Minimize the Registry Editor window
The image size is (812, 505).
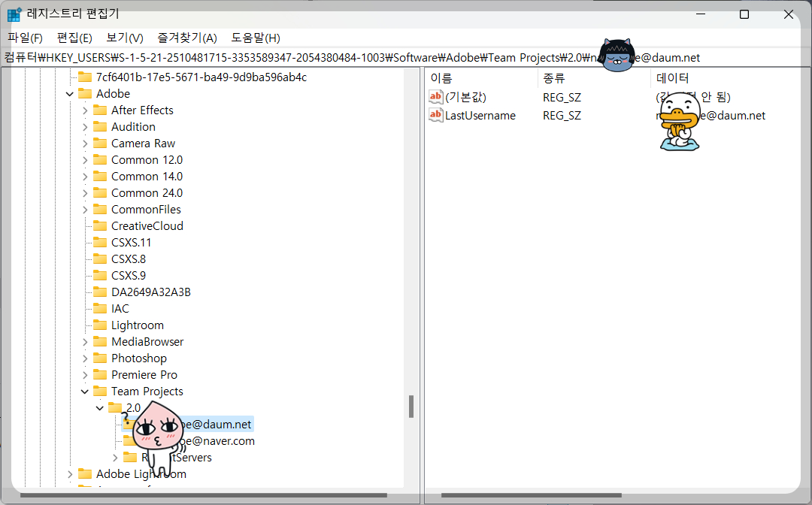701,14
